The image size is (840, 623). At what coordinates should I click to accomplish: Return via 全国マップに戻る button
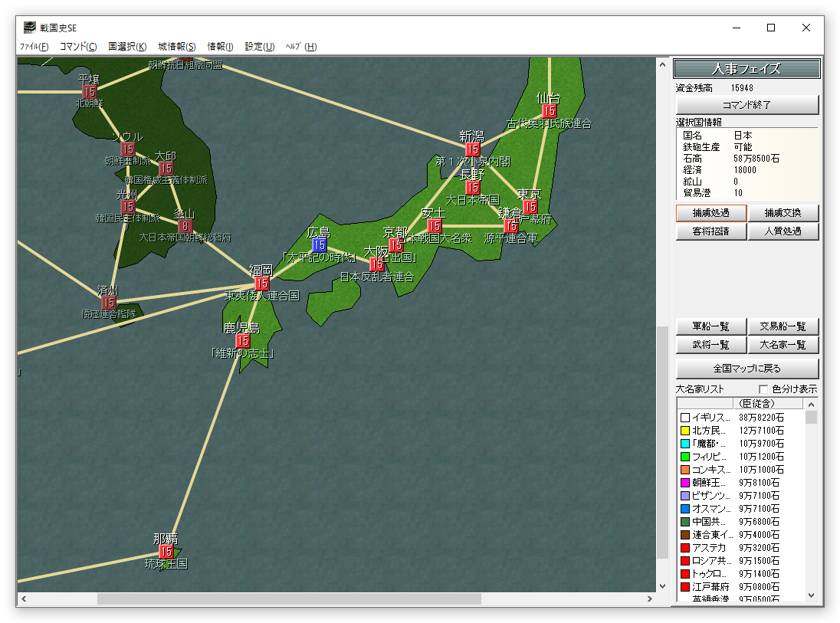click(746, 369)
